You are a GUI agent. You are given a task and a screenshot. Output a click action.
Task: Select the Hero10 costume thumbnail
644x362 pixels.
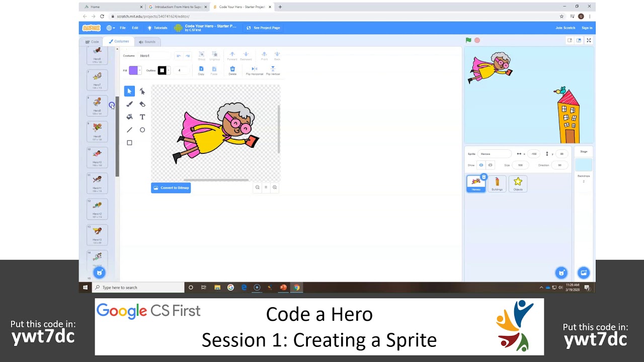(97, 157)
